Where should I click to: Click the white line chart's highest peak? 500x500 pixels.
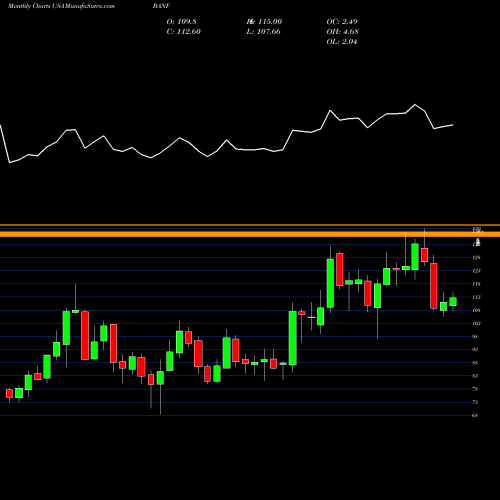click(415, 105)
